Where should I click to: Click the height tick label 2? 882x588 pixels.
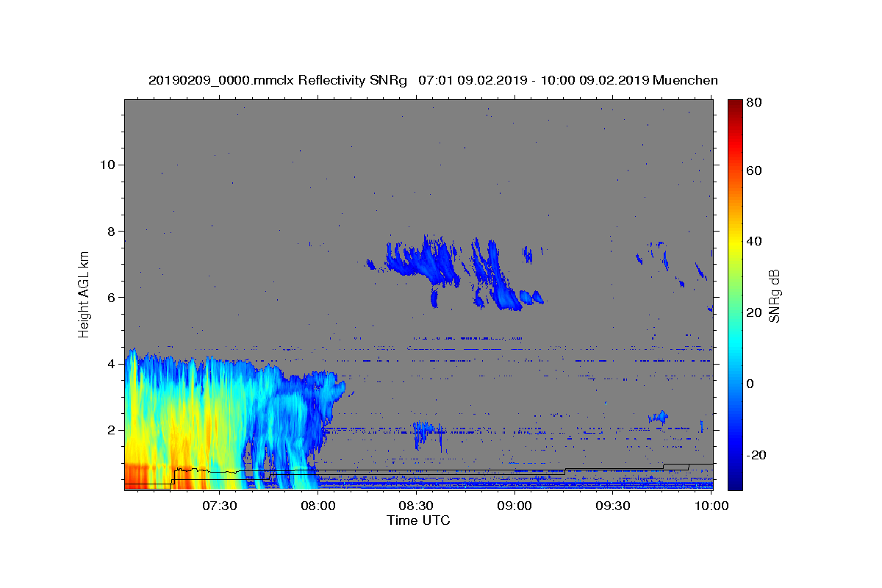coord(110,430)
